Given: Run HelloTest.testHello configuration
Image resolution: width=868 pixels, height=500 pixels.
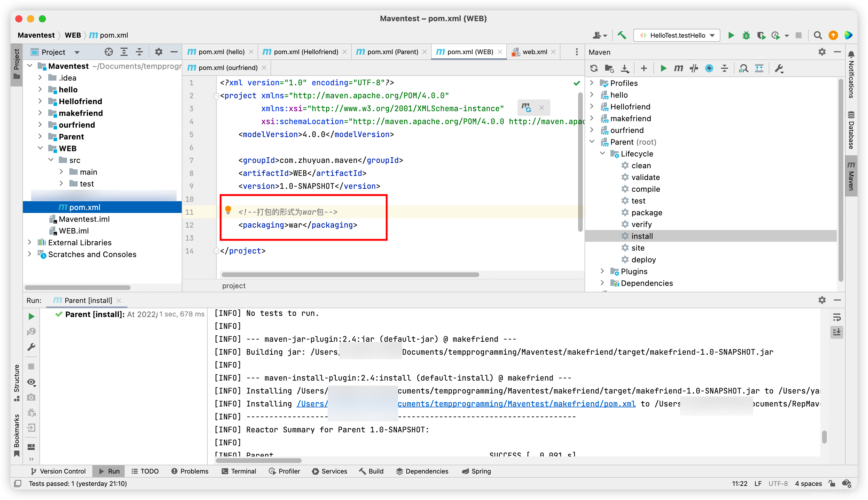Looking at the screenshot, I should point(731,35).
